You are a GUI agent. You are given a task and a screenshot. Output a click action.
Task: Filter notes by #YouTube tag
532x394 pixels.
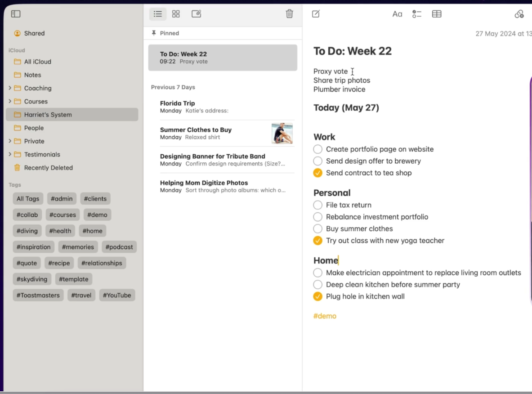[x=117, y=295]
